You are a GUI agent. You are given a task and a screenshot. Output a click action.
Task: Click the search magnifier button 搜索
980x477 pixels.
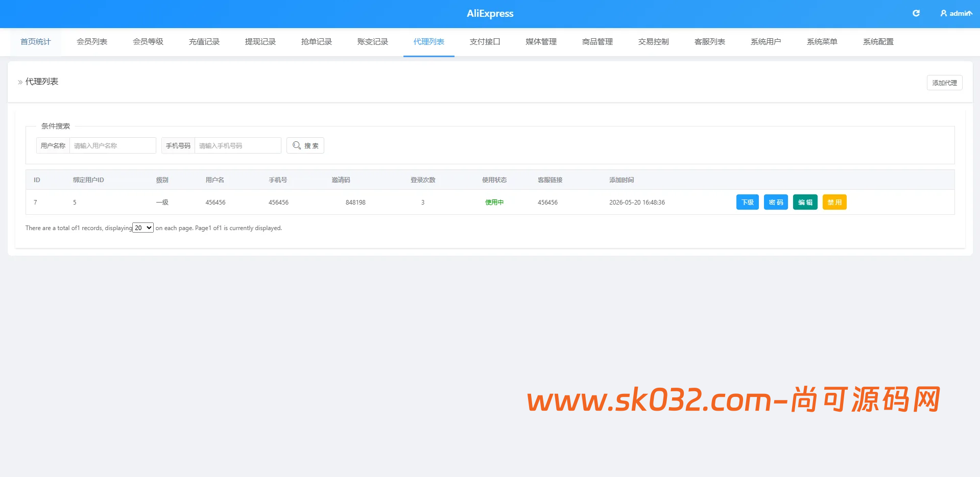pos(305,145)
